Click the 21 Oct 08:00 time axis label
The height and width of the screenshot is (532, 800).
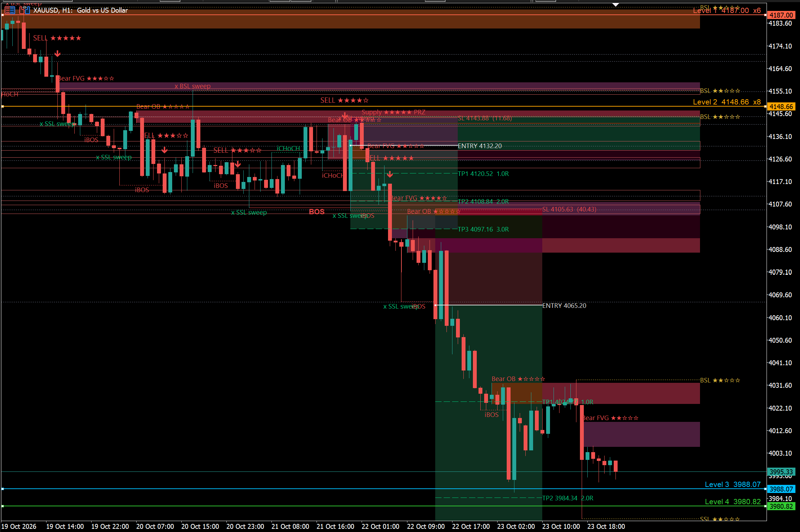coord(290,526)
